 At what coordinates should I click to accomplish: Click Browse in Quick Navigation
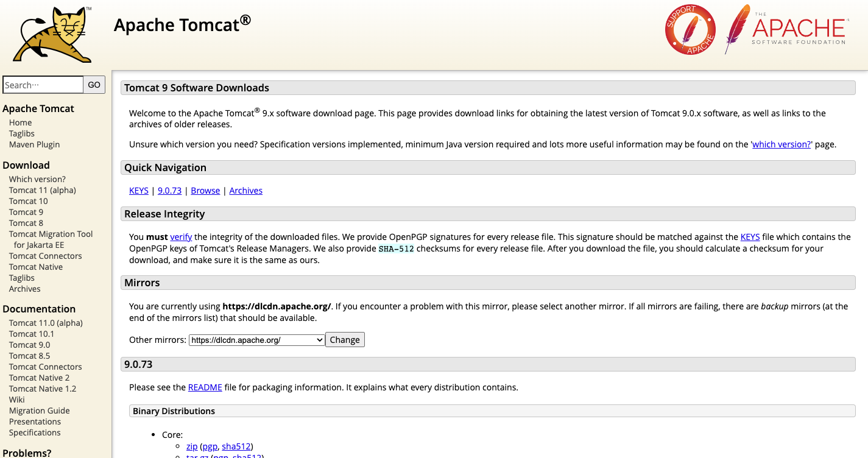click(x=205, y=191)
